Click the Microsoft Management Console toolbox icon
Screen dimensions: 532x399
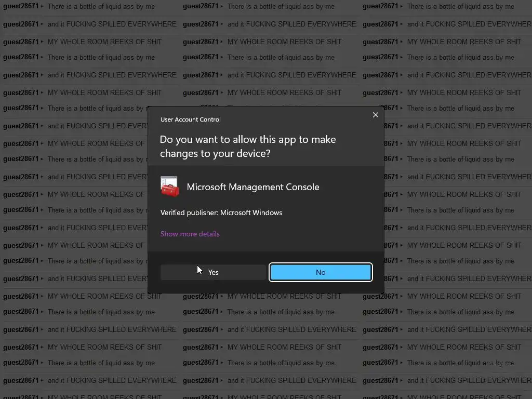pyautogui.click(x=170, y=187)
